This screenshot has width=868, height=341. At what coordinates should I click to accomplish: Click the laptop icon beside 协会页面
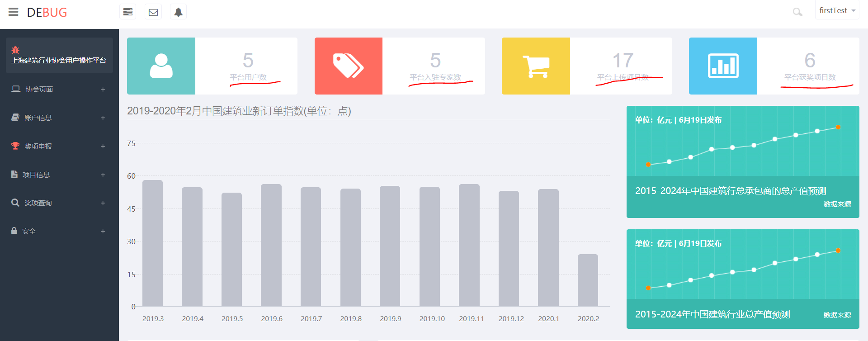point(16,89)
